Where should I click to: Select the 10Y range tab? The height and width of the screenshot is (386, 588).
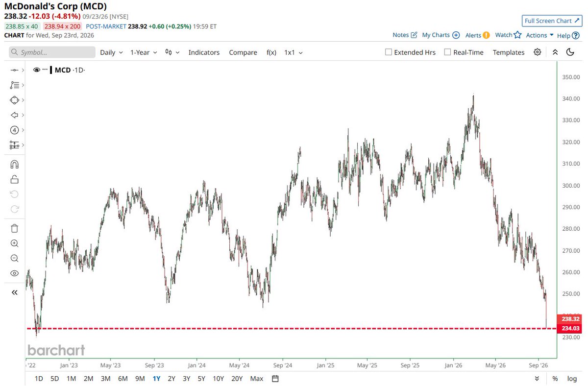[218, 378]
